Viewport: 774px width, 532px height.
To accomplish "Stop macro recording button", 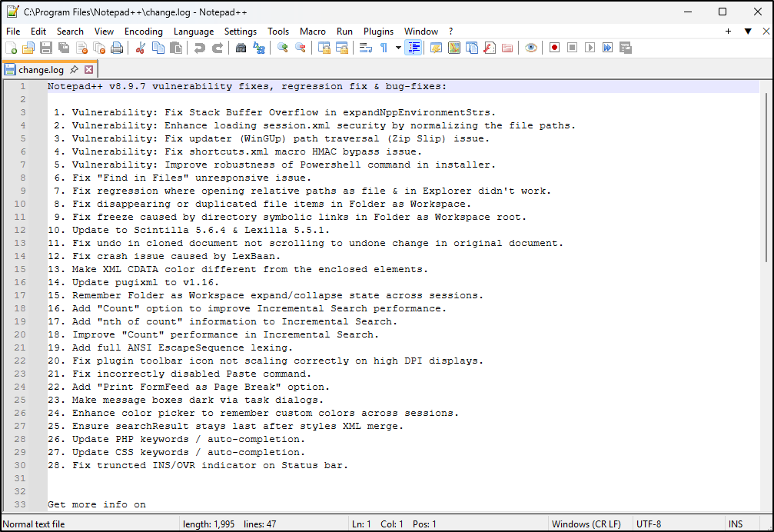I will [x=572, y=48].
